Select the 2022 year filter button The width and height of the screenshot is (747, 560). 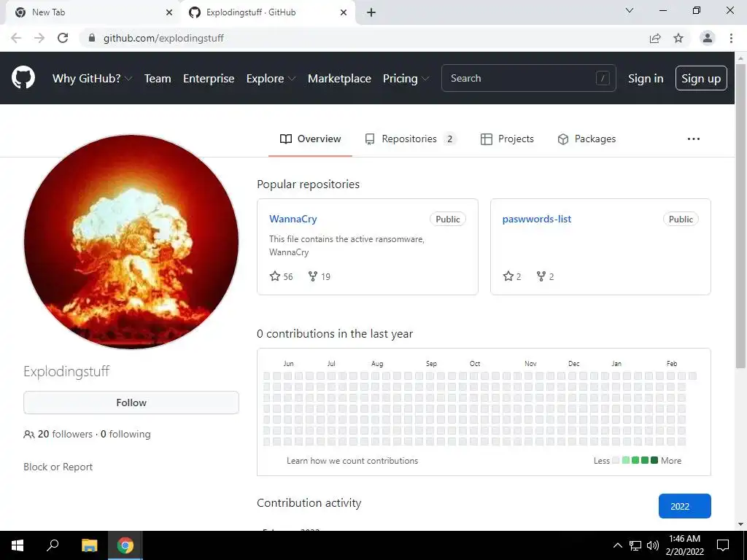(684, 506)
